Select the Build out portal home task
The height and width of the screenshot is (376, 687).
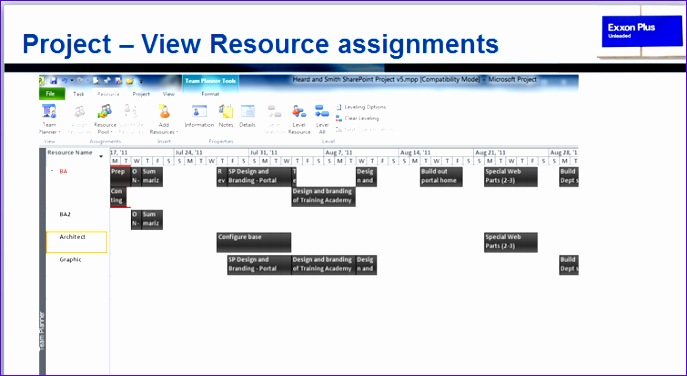pyautogui.click(x=441, y=177)
